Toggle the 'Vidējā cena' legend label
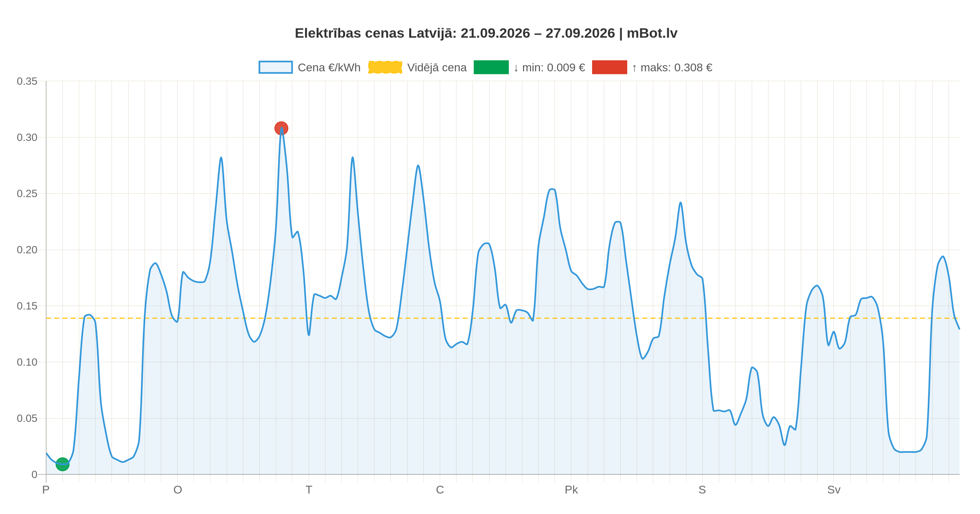 [437, 67]
